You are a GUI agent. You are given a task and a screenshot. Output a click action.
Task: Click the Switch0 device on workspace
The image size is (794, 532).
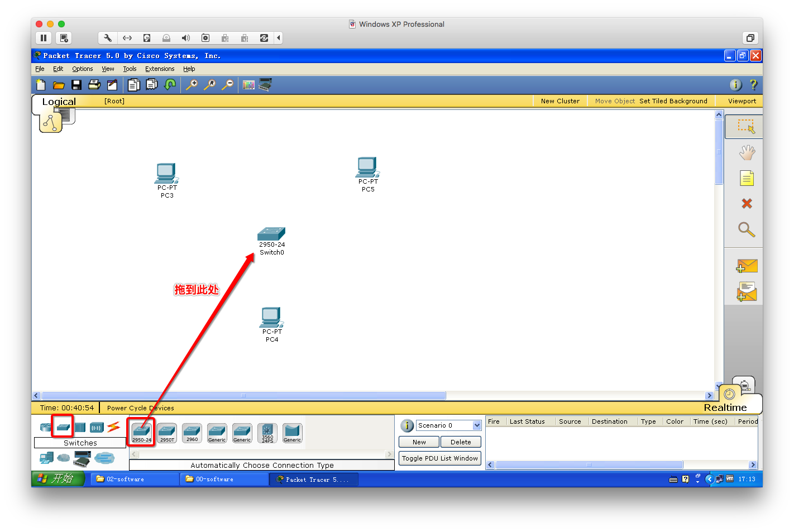pos(271,241)
